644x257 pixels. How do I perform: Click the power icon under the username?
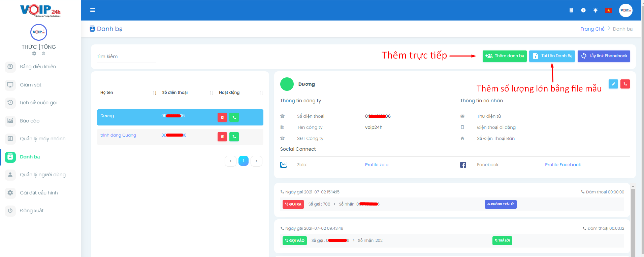[43, 53]
